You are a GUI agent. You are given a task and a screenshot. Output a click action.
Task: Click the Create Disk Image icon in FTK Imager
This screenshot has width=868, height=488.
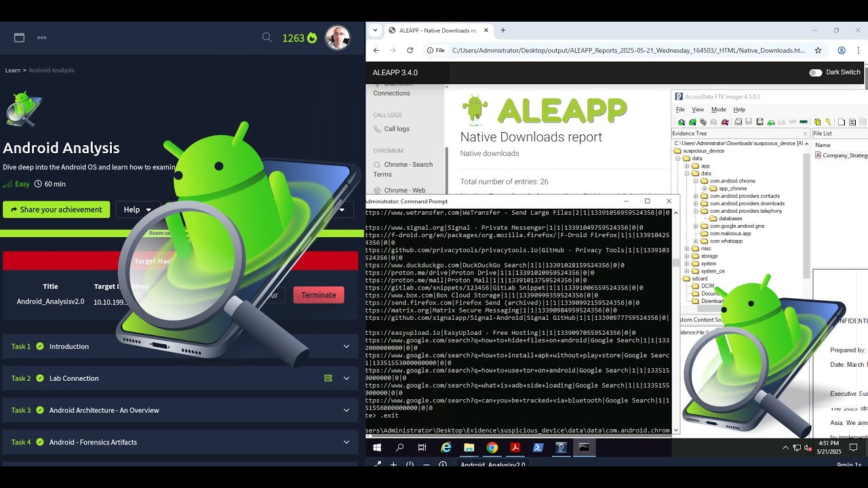(x=738, y=122)
